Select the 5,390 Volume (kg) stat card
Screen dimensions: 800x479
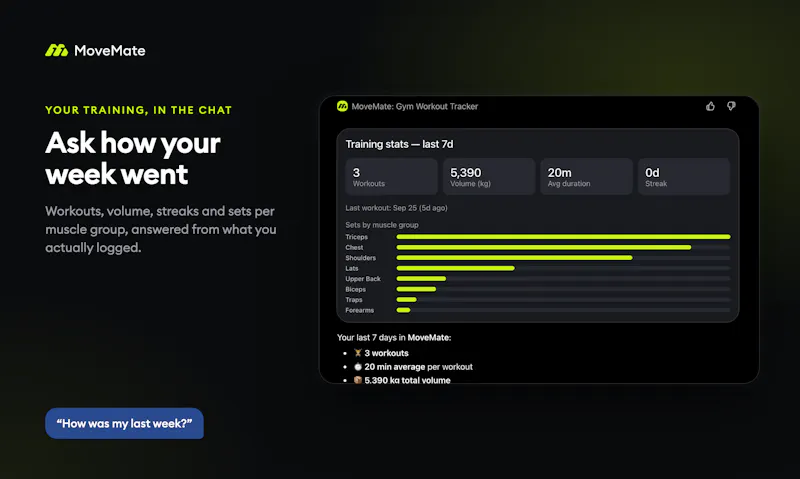pos(489,177)
